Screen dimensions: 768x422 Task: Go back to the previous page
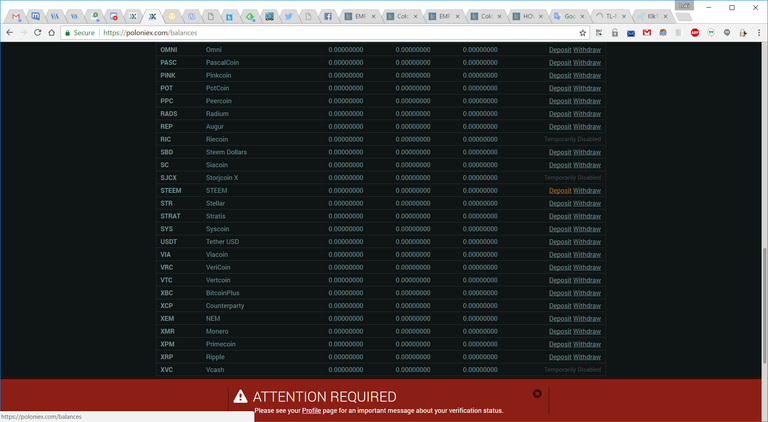click(x=9, y=33)
